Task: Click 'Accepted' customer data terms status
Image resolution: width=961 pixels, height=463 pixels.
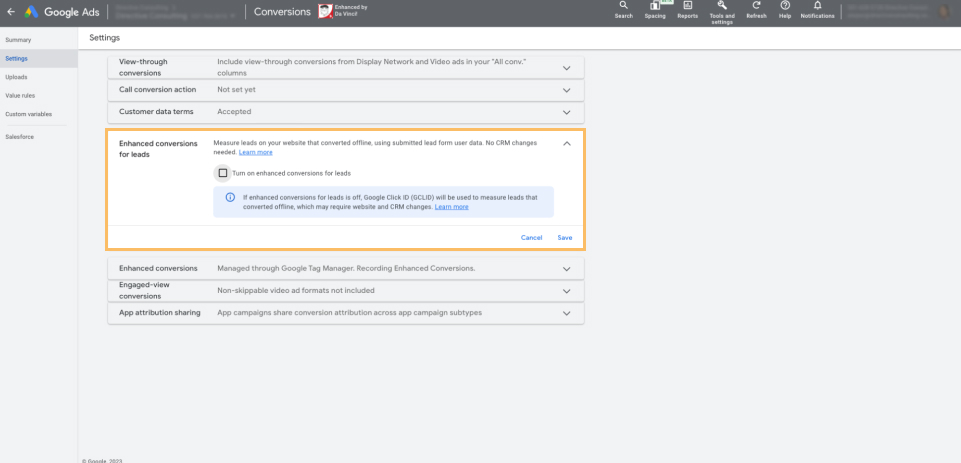Action: point(234,112)
